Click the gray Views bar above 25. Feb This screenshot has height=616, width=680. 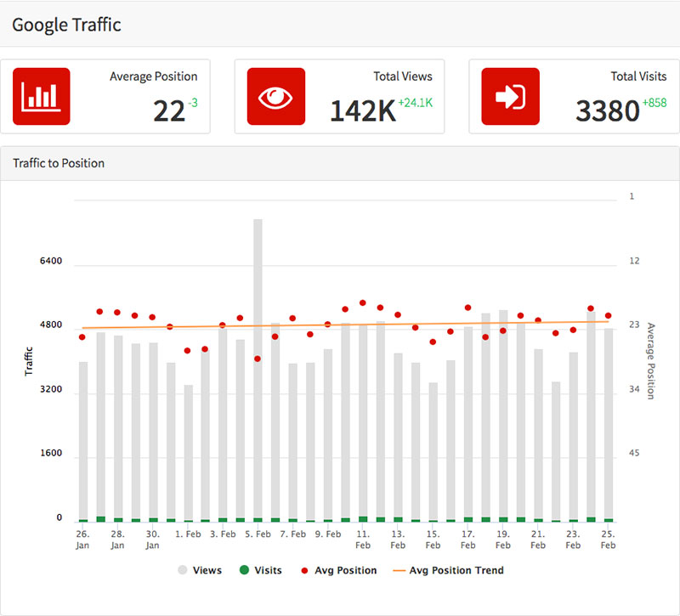609,423
